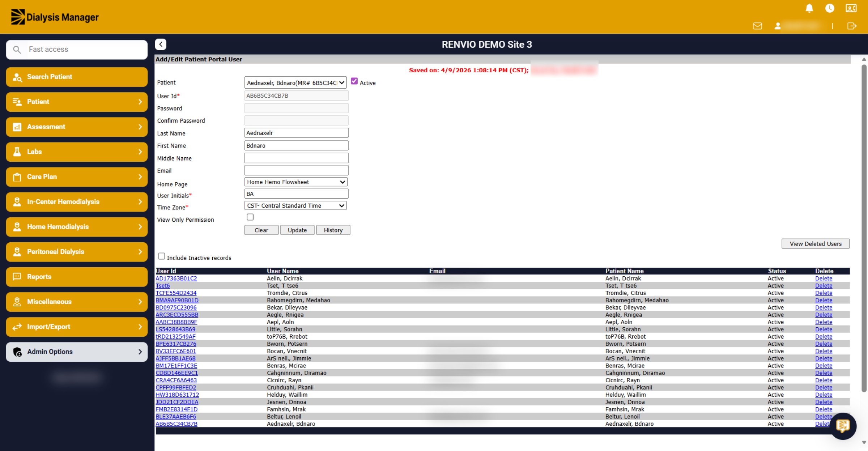Open the mail envelope icon
868x451 pixels.
tap(757, 26)
